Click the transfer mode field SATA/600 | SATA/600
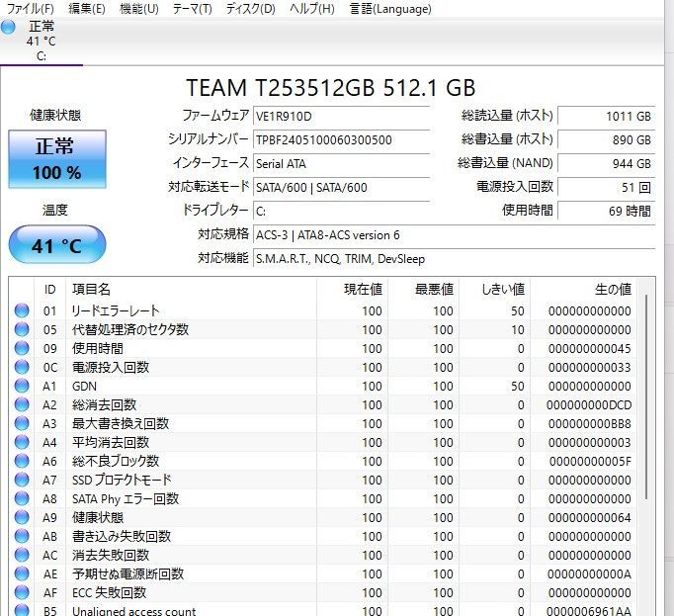This screenshot has height=616, width=674. point(341,187)
